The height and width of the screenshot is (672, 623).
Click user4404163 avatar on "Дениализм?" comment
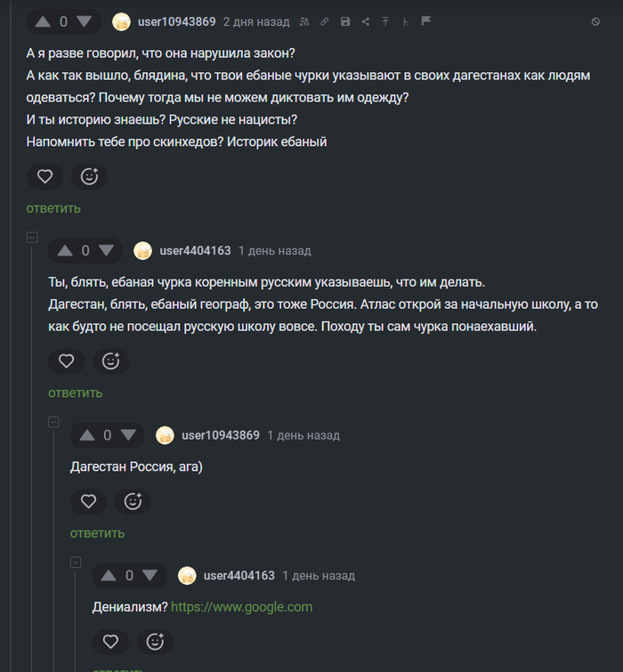tap(187, 576)
